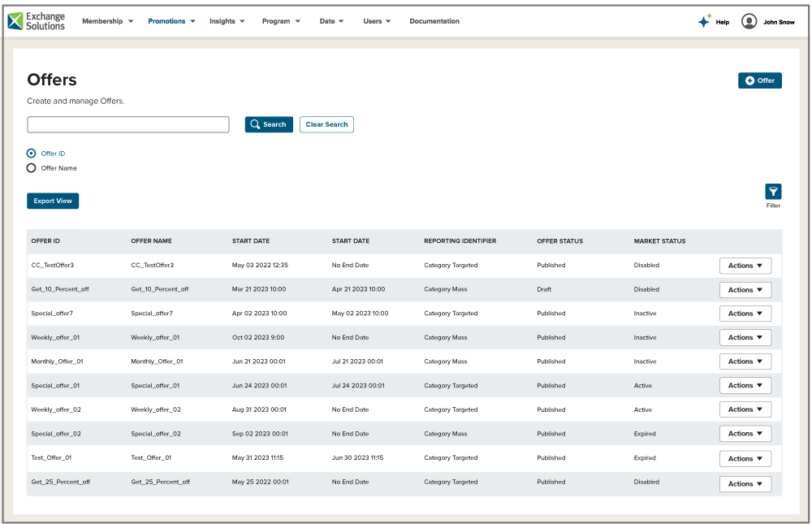Click the Help sparkle icon
This screenshot has width=812, height=524.
click(704, 22)
